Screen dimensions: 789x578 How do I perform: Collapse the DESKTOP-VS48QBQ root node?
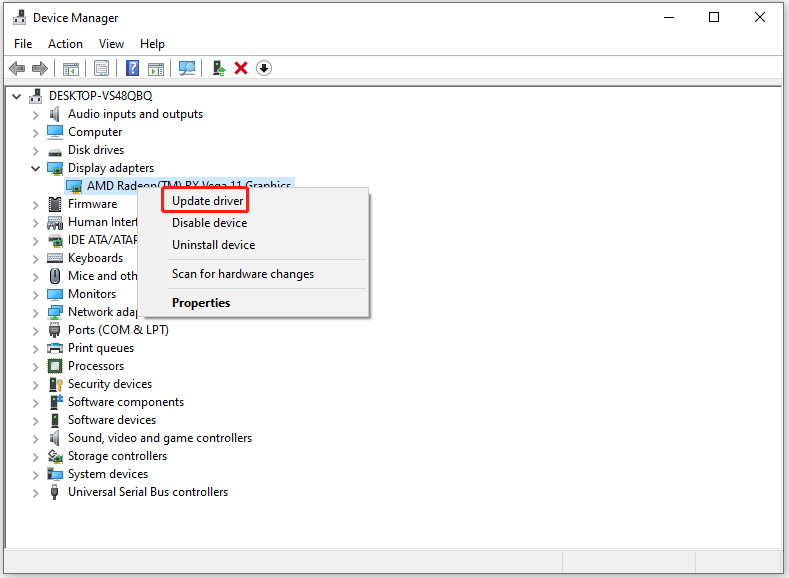pos(17,96)
